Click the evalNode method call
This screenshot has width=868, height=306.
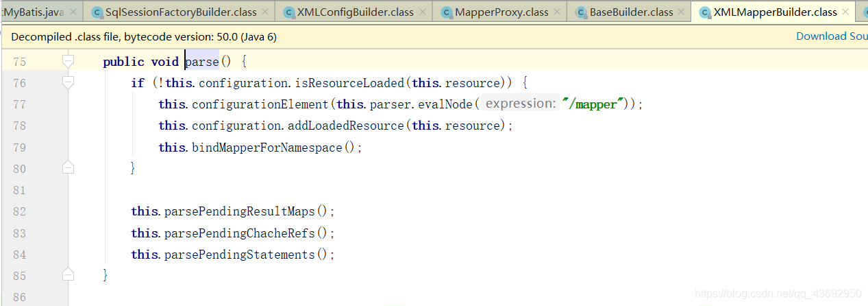445,104
